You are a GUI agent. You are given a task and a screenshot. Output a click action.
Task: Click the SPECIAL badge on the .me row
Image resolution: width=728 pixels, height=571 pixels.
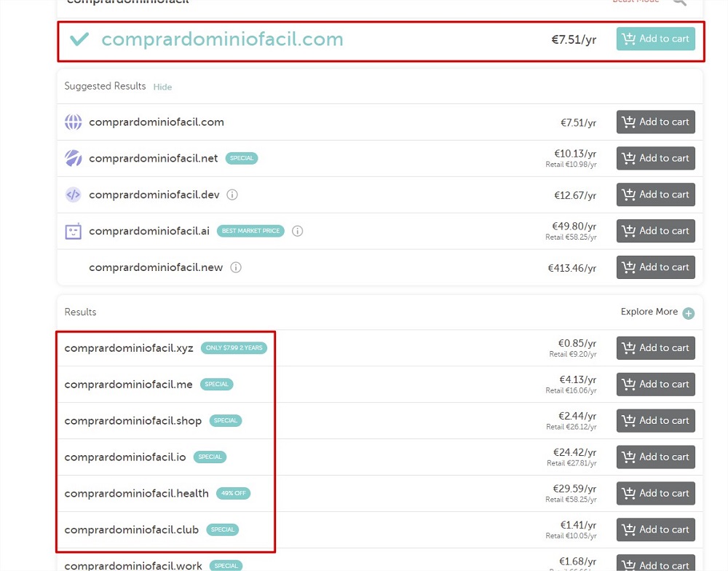pyautogui.click(x=216, y=385)
